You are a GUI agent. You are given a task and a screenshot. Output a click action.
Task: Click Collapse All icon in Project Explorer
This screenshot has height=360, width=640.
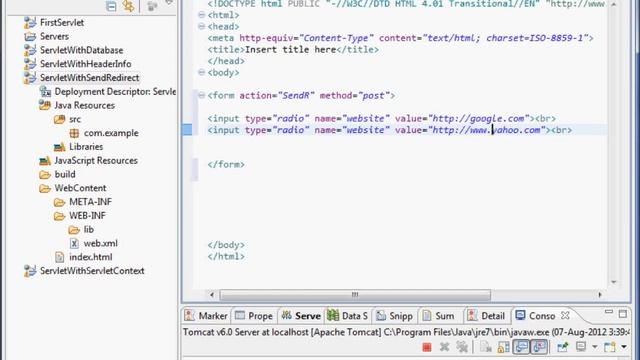tap(111, 6)
